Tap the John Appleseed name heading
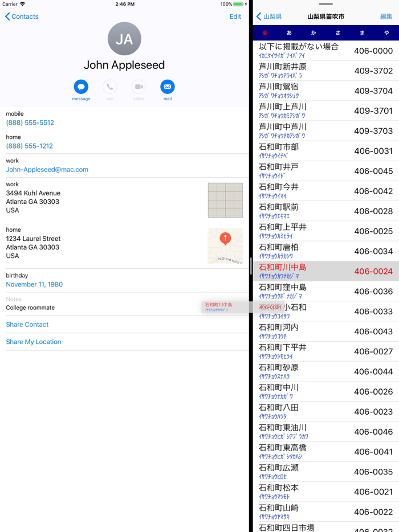 pyautogui.click(x=124, y=65)
